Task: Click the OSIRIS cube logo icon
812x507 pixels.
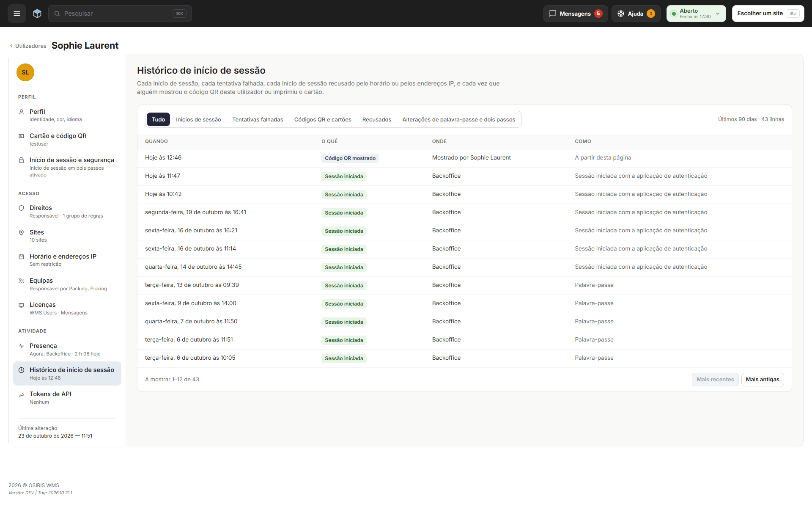Action: coord(37,14)
